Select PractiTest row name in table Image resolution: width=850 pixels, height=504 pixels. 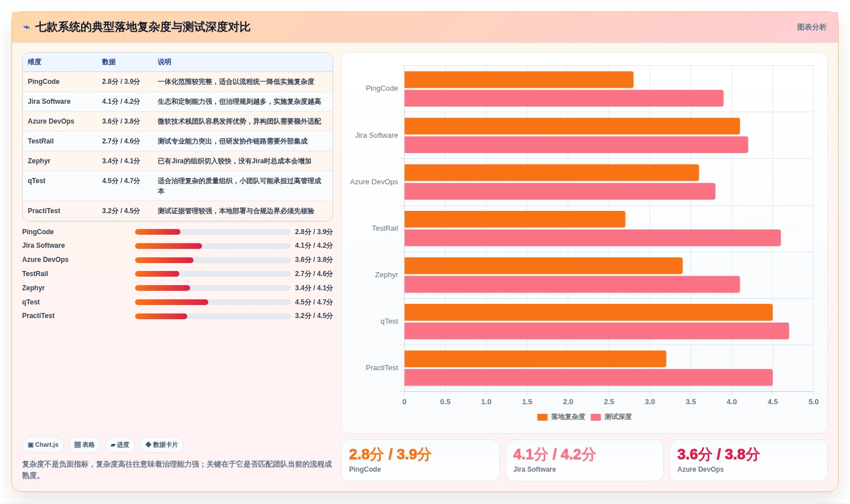pos(44,211)
